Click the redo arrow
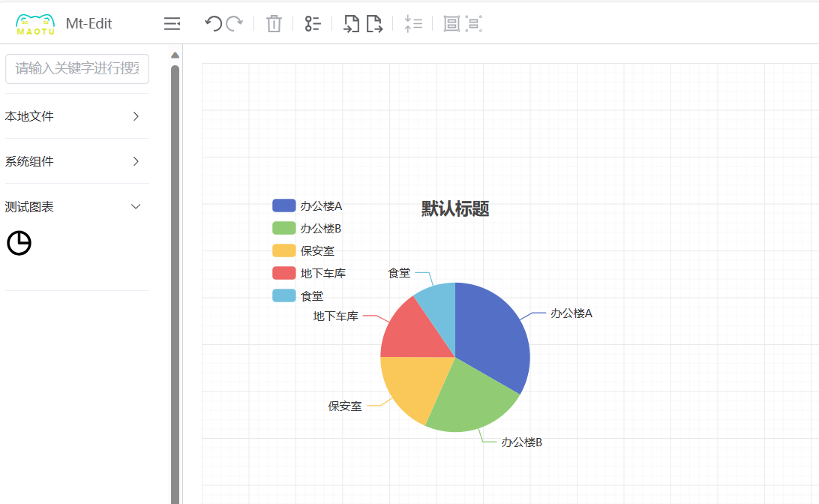 click(235, 24)
